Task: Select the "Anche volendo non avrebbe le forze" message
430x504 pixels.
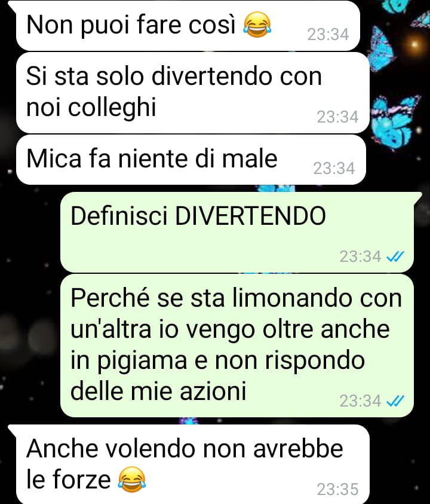Action: click(193, 464)
